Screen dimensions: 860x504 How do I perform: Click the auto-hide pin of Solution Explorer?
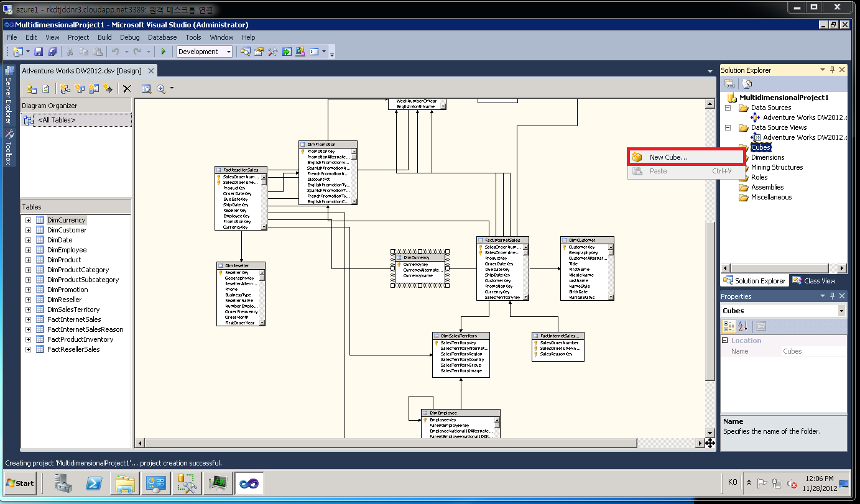833,70
